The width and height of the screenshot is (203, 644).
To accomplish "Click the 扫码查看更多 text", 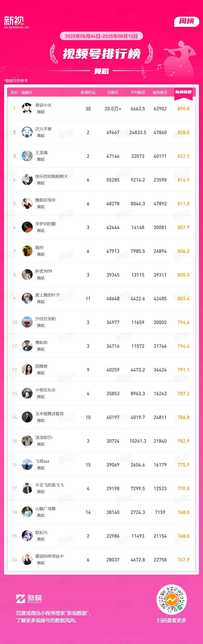I will [172, 620].
